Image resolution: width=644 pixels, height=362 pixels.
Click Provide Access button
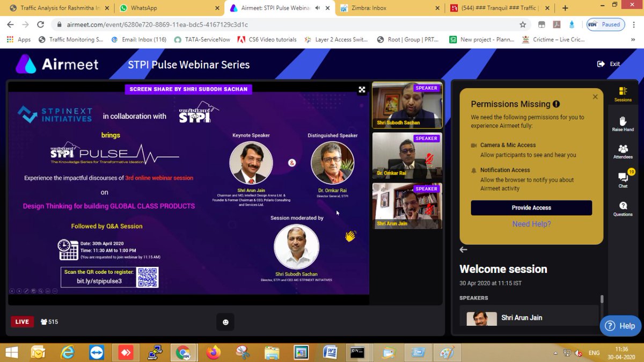(531, 208)
